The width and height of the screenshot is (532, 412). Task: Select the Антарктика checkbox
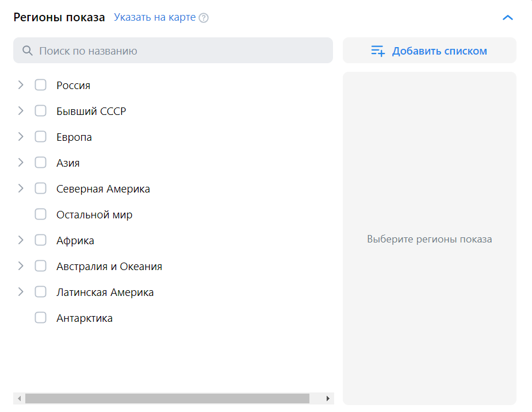click(x=40, y=318)
